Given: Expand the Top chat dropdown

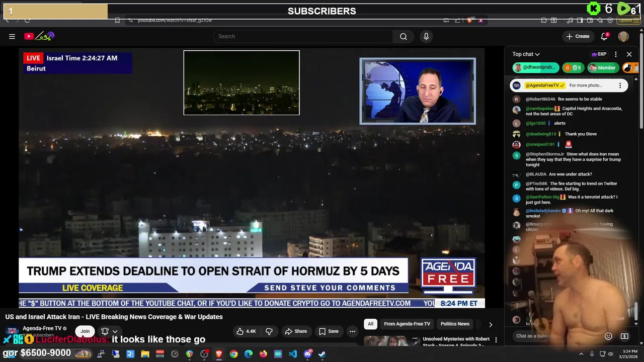Looking at the screenshot, I should (526, 54).
